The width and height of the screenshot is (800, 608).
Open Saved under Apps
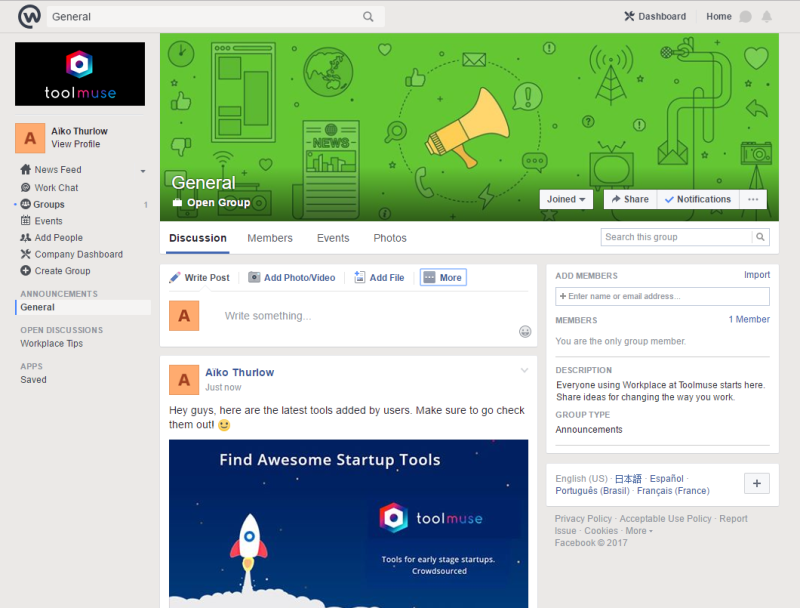point(33,380)
